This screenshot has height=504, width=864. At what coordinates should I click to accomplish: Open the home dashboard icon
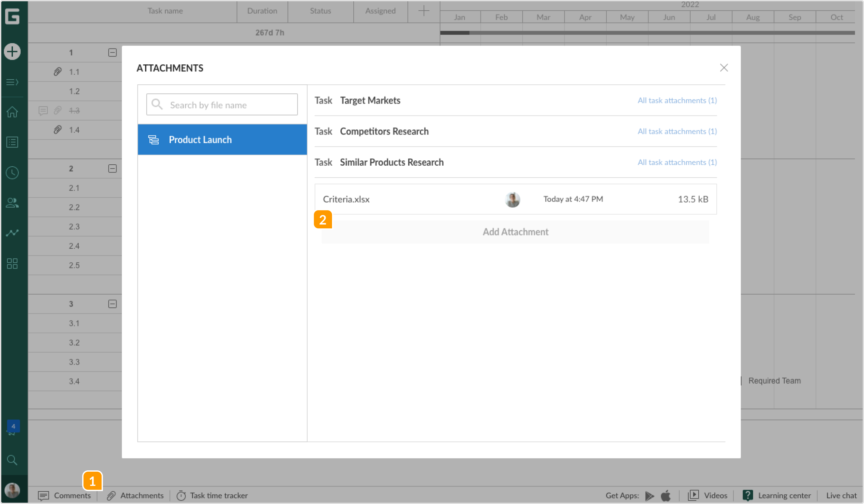pos(12,112)
